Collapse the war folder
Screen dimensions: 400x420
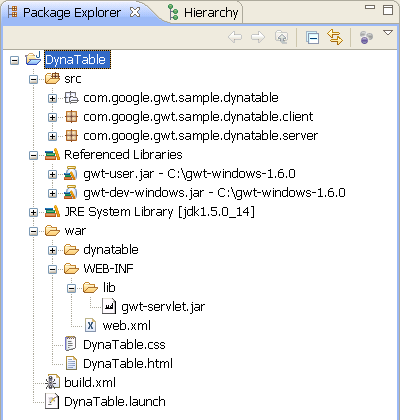(33, 231)
